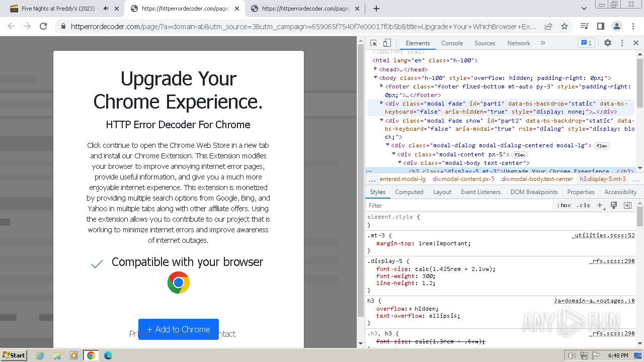Expand the head element node
This screenshot has width=644, height=362.
click(x=375, y=69)
